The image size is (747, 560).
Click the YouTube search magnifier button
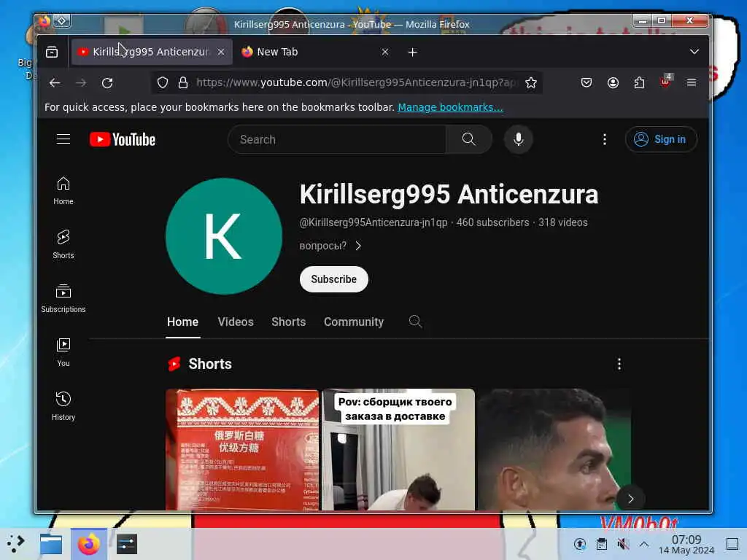[x=469, y=139]
